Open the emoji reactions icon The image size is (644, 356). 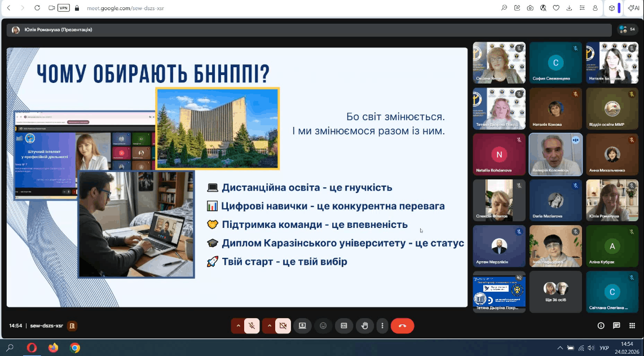323,326
